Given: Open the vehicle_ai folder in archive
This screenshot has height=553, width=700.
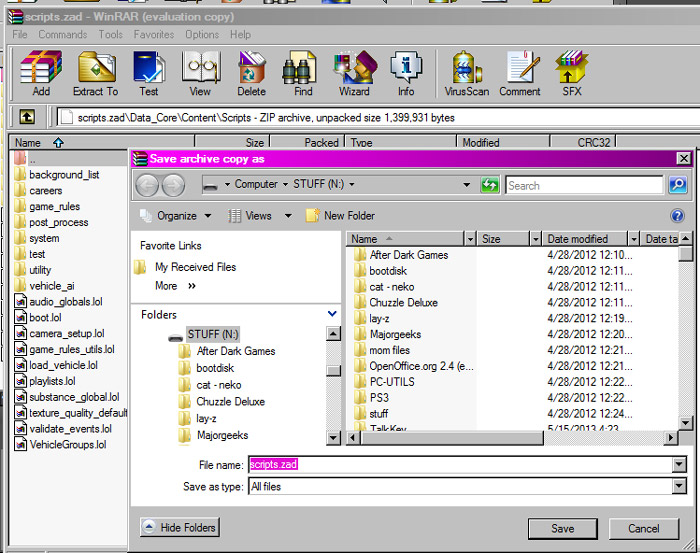Looking at the screenshot, I should coord(52,286).
